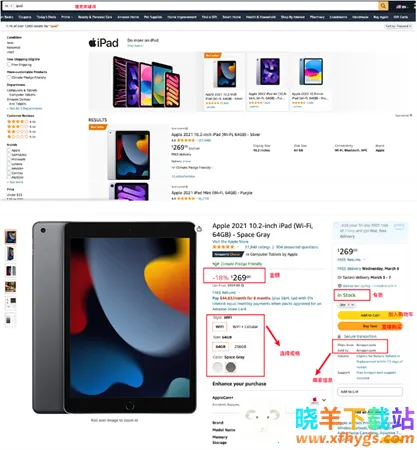Open Today's Deals in navigation bar
Image resolution: width=417 pixels, height=450 pixels.
(46, 17)
